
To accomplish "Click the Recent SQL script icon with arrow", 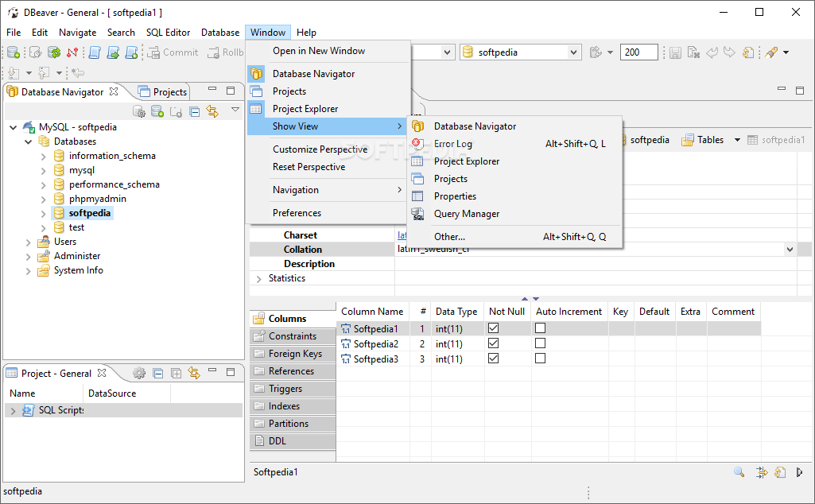I will (x=114, y=52).
